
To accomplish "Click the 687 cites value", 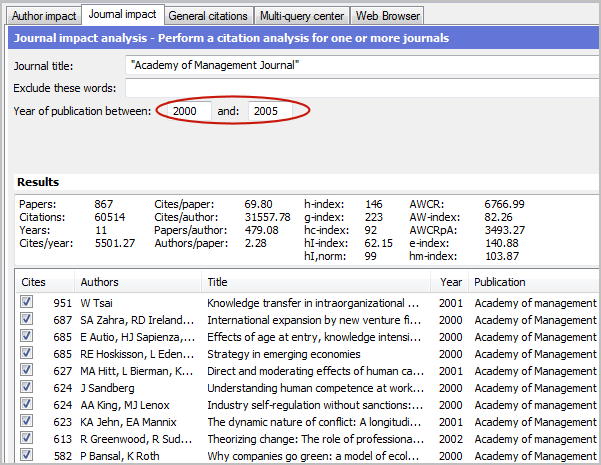I will pyautogui.click(x=62, y=320).
